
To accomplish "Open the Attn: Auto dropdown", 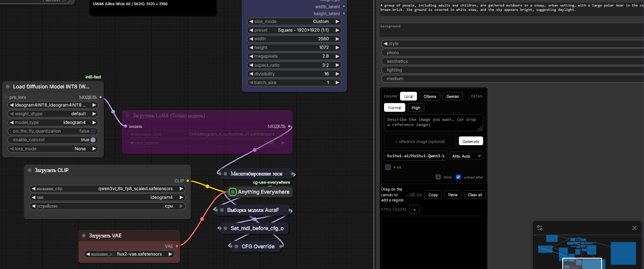I will [x=466, y=156].
